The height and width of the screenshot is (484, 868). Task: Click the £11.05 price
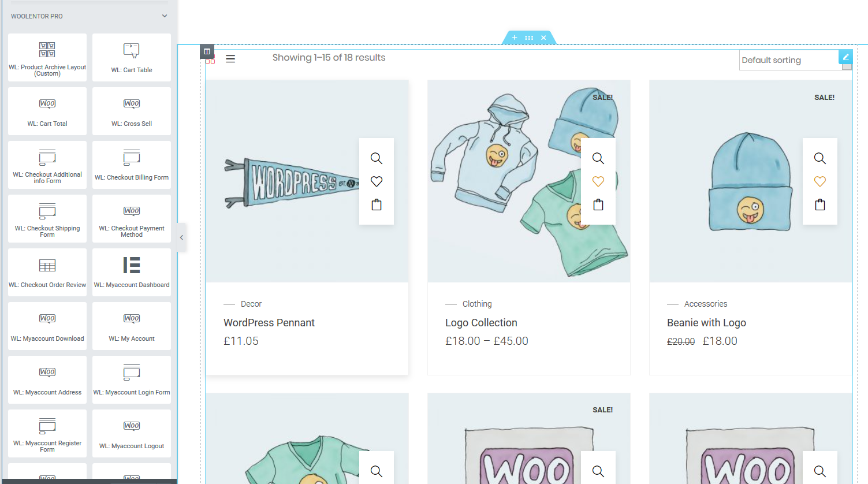[241, 341]
